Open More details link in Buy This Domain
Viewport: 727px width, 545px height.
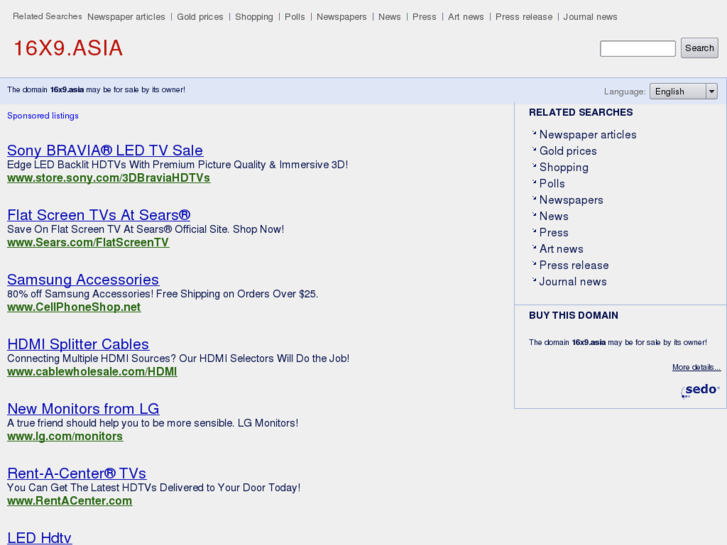click(x=696, y=367)
